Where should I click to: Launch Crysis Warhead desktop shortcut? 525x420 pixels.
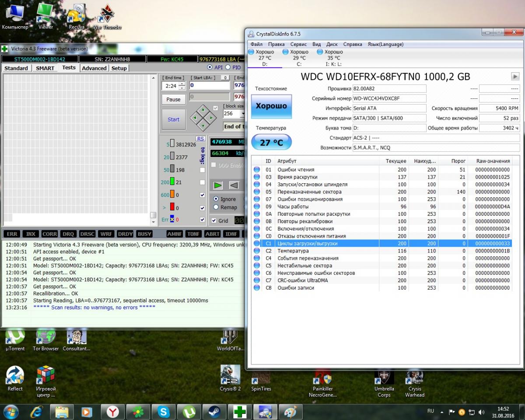[x=415, y=384]
